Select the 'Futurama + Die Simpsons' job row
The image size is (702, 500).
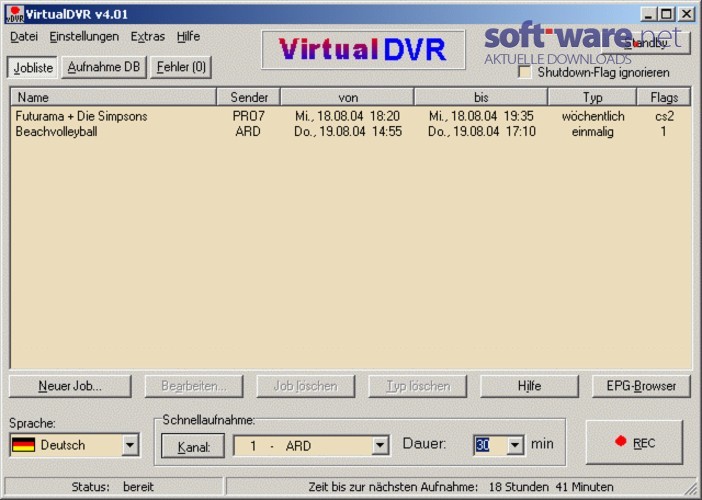point(351,116)
